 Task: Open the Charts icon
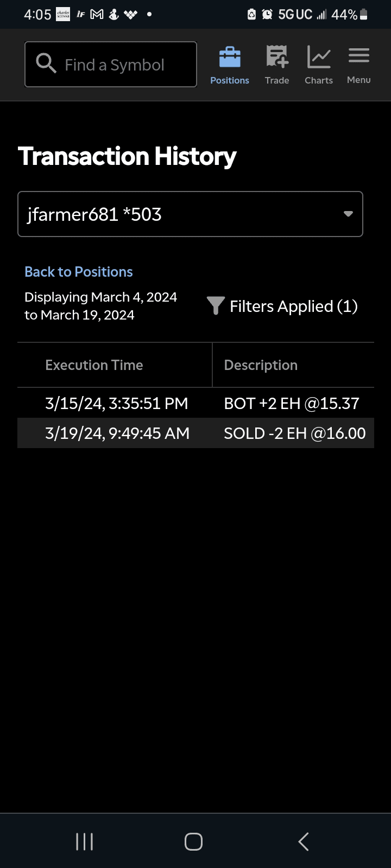click(319, 58)
